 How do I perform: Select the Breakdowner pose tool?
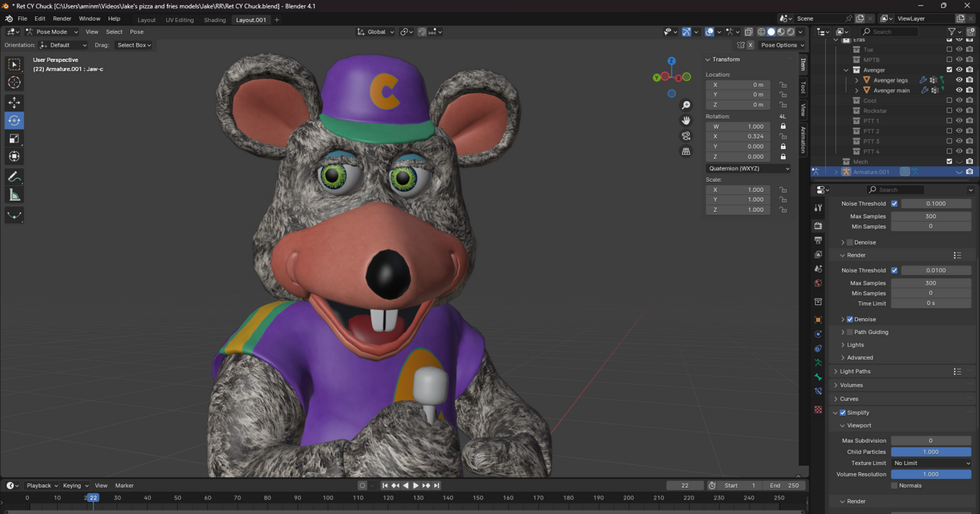[15, 215]
